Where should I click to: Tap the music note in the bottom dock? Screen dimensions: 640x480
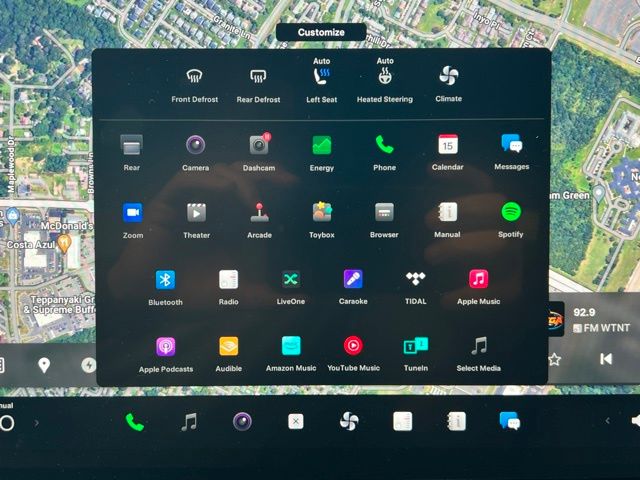pyautogui.click(x=189, y=422)
